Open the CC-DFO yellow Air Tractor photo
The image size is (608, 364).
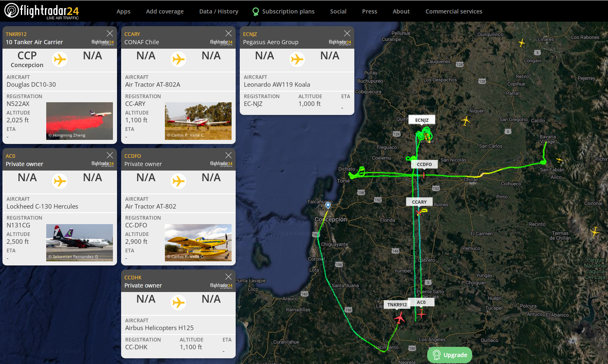(198, 243)
